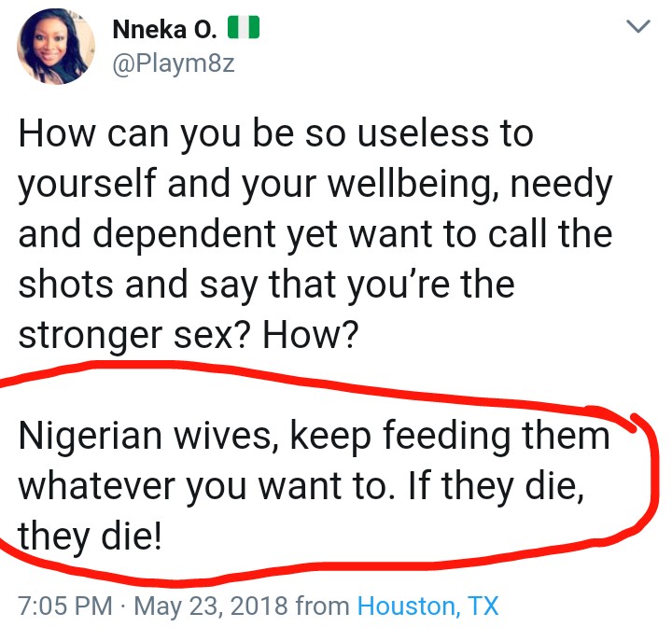Click the word "from" before the location
The image size is (672, 641).
pos(322,606)
